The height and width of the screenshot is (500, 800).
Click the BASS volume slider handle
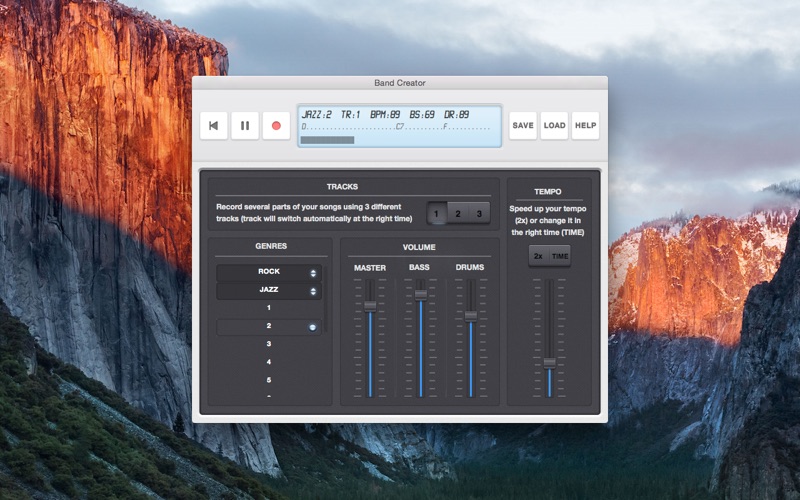(x=421, y=294)
